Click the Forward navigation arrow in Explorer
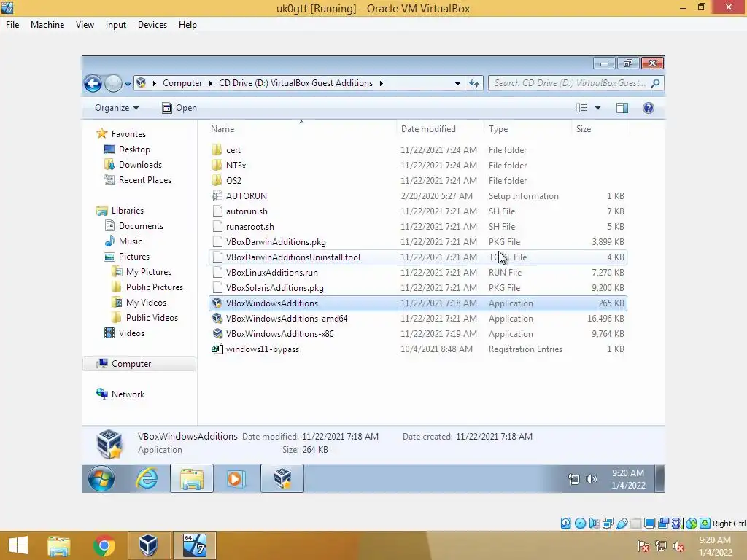Image resolution: width=747 pixels, height=560 pixels. (113, 83)
